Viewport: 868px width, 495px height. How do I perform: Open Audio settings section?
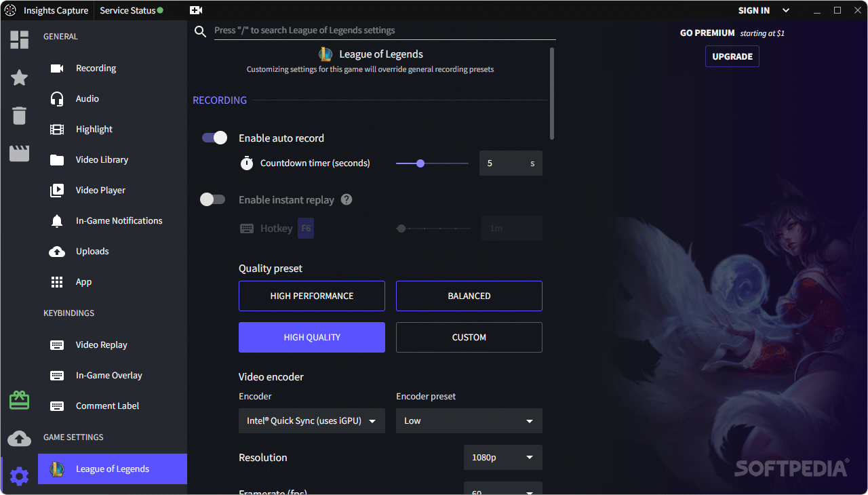click(x=113, y=99)
